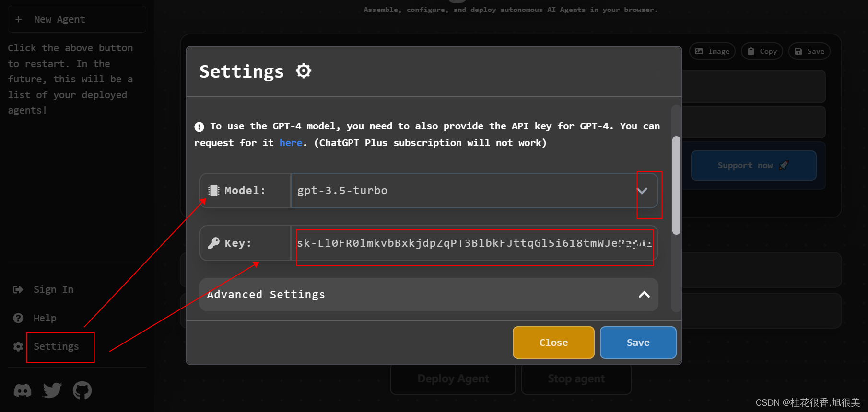Image resolution: width=868 pixels, height=412 pixels.
Task: Collapse the Advanced Settings section
Action: point(429,295)
